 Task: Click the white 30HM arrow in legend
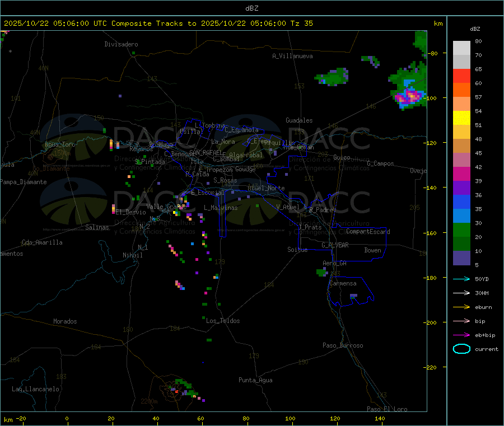coord(461,293)
